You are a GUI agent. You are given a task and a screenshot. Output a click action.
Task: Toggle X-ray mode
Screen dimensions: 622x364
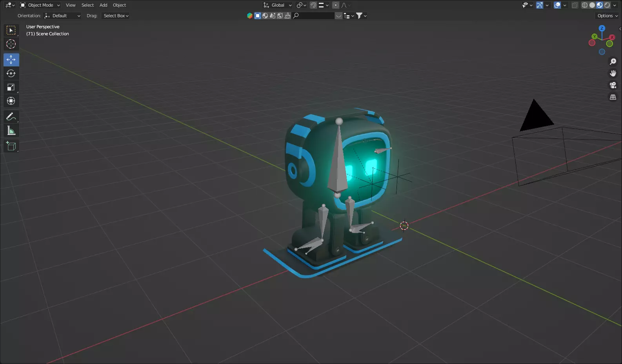tap(575, 5)
